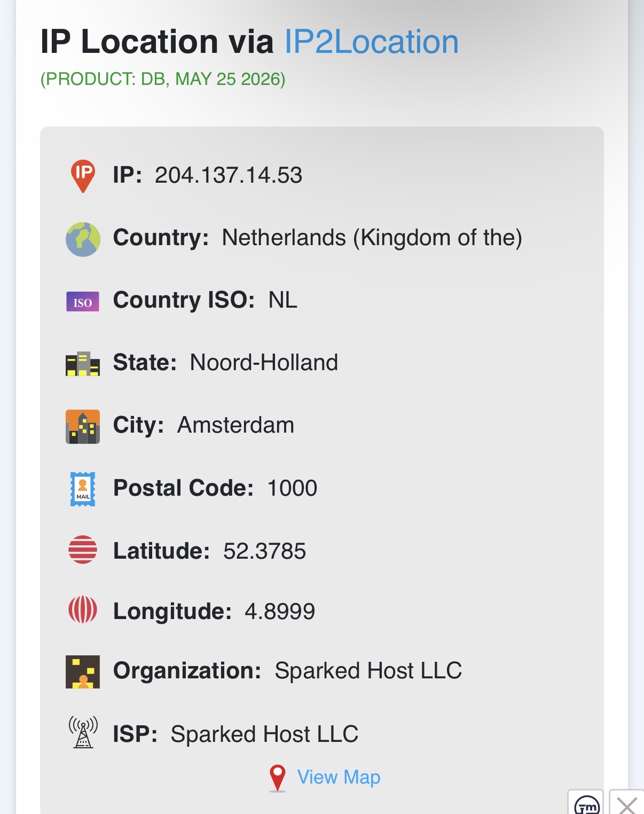
Task: Click the cityscape icon next to City
Action: [83, 427]
